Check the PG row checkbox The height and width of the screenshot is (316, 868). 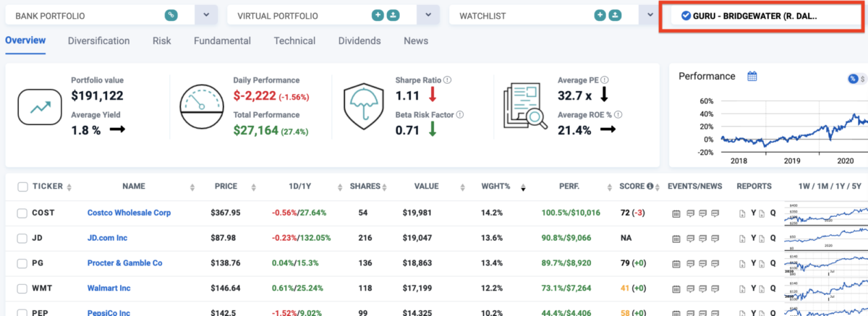tap(22, 263)
